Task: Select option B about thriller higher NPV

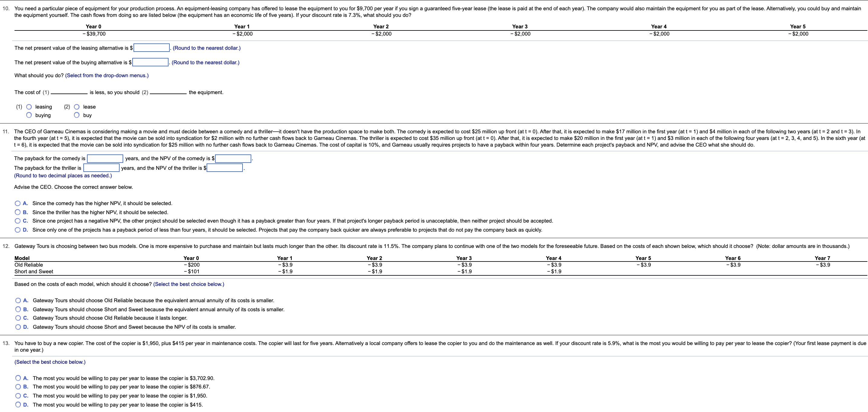Action: [18, 212]
